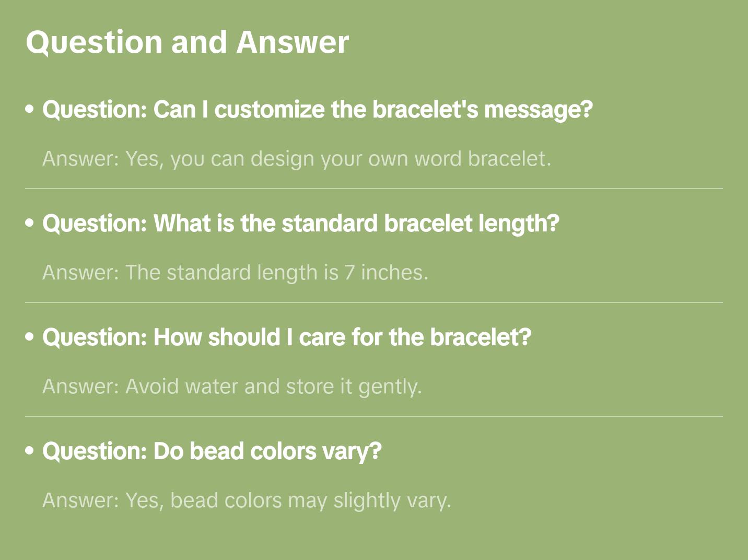The height and width of the screenshot is (560, 748).
Task: Expand the standard bracelet length question
Action: coord(301,224)
